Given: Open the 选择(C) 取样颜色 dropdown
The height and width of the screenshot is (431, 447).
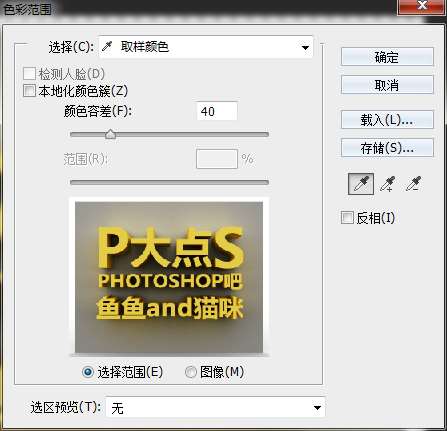Looking at the screenshot, I should click(206, 47).
